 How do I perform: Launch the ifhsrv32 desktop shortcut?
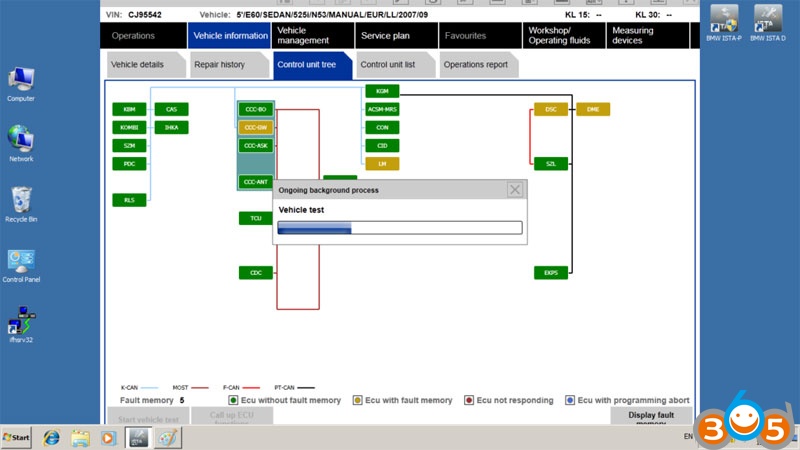coord(21,324)
